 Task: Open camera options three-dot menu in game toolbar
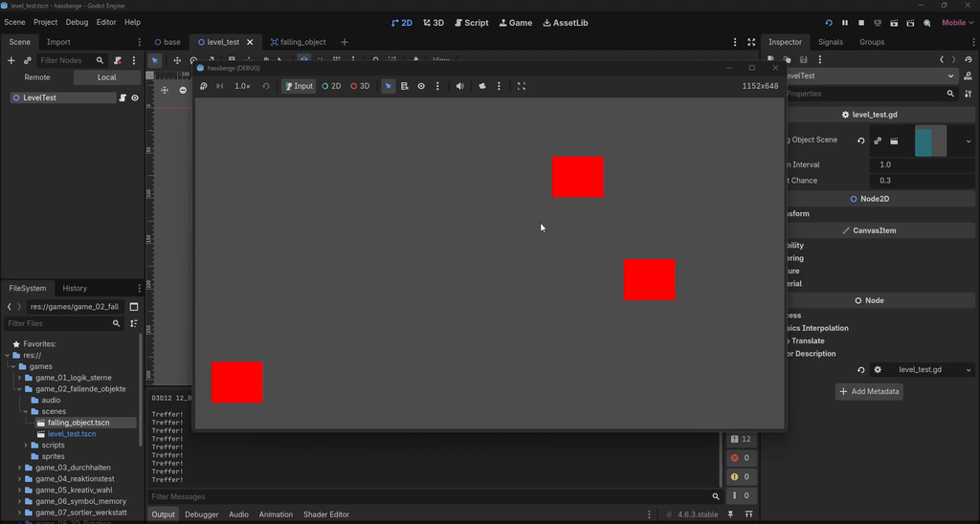(x=499, y=86)
